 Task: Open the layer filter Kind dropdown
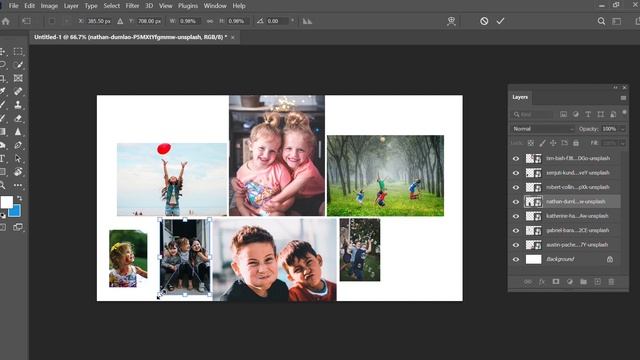[x=533, y=115]
